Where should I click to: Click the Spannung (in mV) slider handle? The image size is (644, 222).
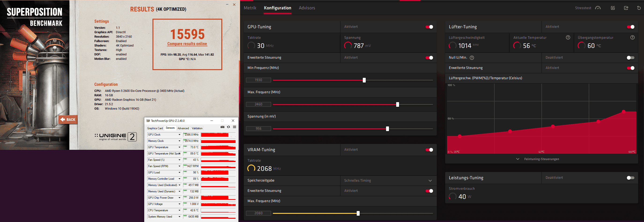[x=387, y=129]
